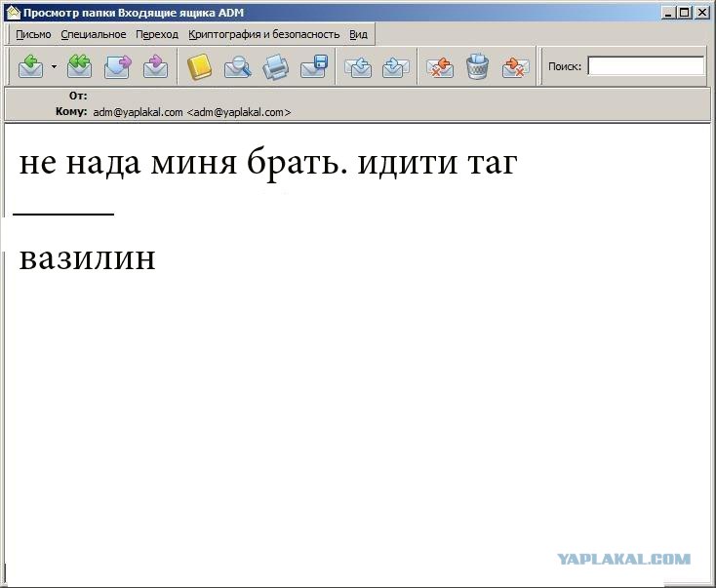
Task: Open the Письмо menu
Action: tap(33, 35)
